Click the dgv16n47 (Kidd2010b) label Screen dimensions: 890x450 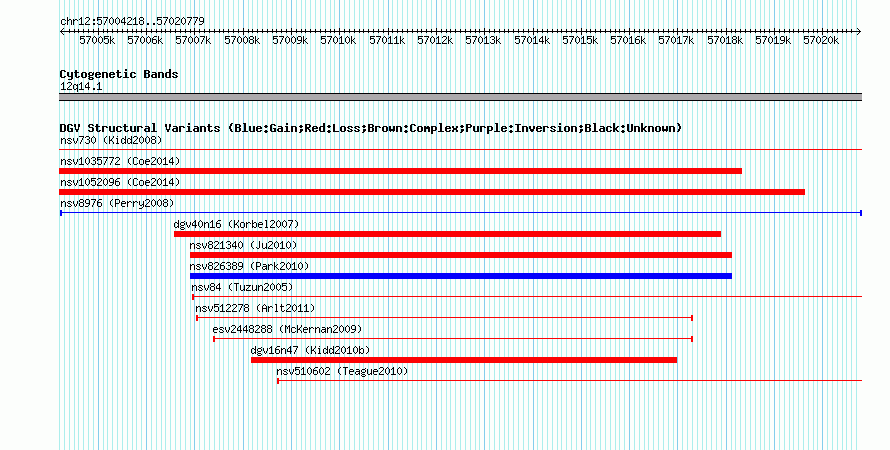tap(310, 350)
